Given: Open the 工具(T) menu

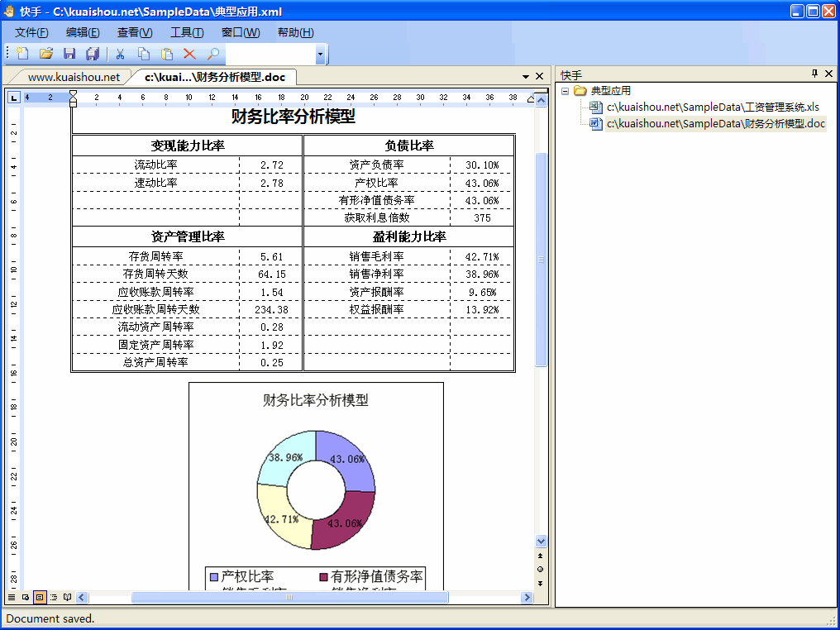Looking at the screenshot, I should [x=187, y=32].
